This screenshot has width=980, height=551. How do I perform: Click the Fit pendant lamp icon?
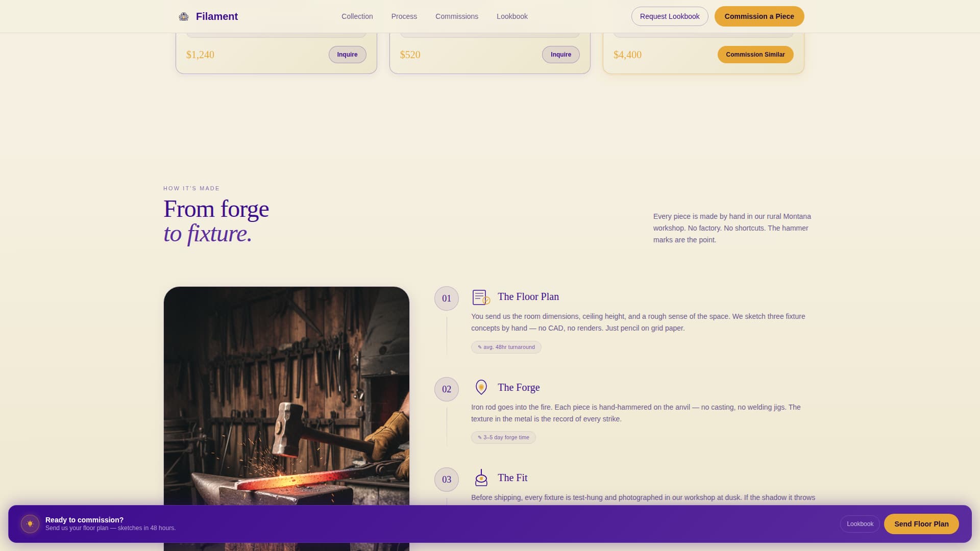(481, 478)
